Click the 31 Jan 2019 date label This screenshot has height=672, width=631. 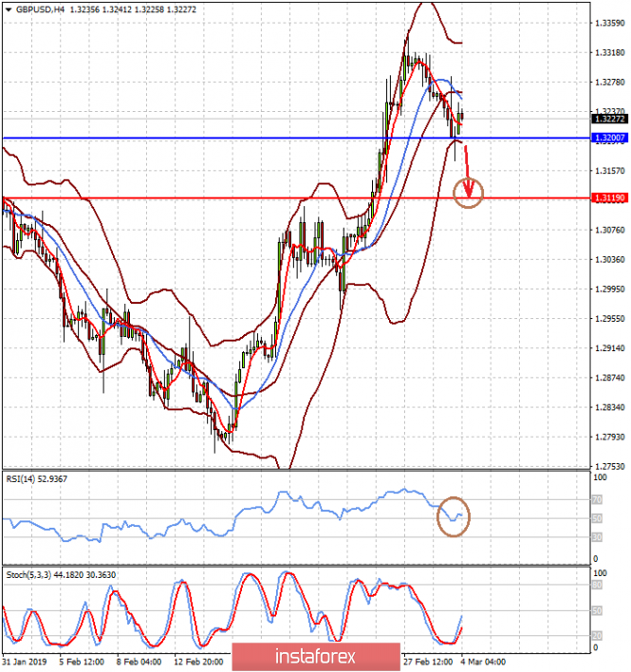click(x=25, y=663)
